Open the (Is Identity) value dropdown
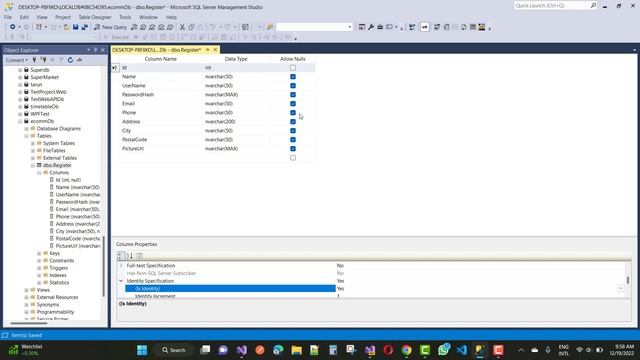Viewport: 640px width, 360px height. [x=620, y=289]
